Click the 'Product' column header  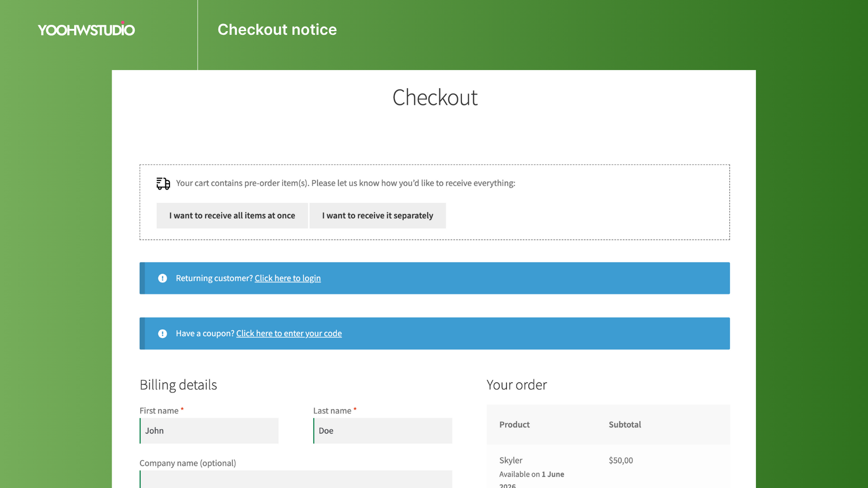(x=514, y=424)
